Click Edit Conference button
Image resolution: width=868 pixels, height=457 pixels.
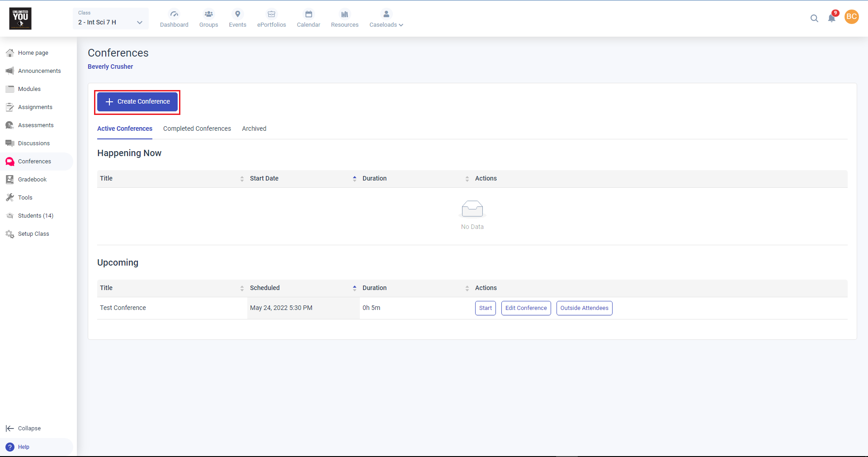coord(526,308)
